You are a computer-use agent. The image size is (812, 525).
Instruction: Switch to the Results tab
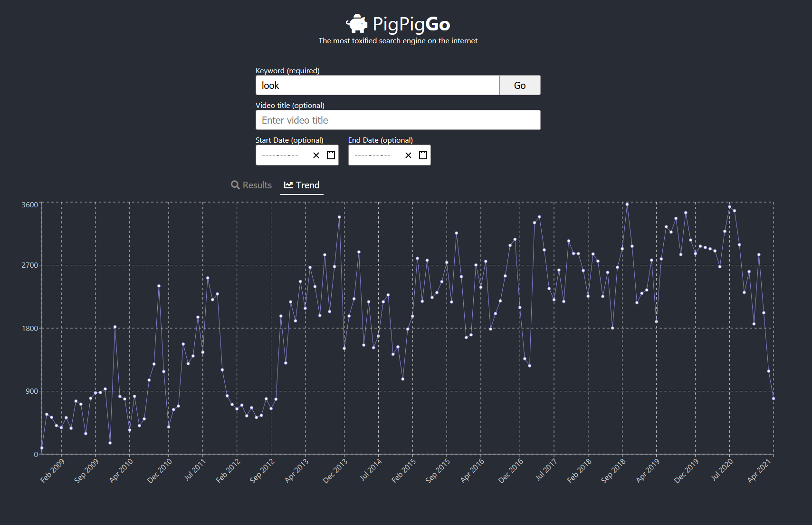pos(251,185)
